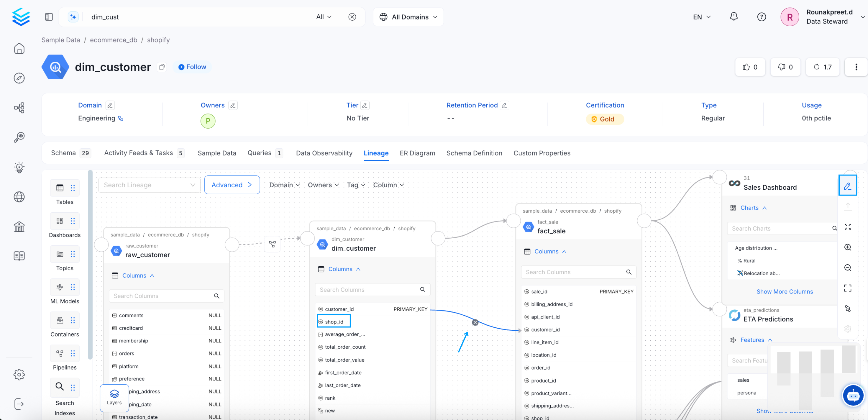Screen dimensions: 868x420
Task: Click Show More Columns under Sales Dashboard charts
Action: (785, 291)
